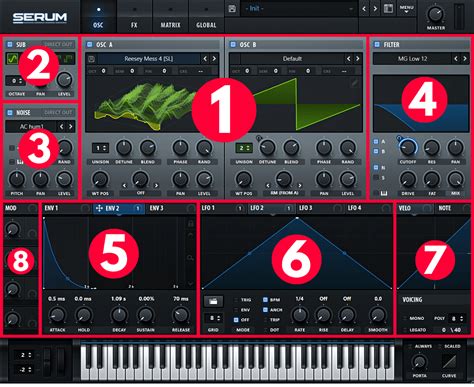474x387 pixels.
Task: Go to previous preset with top arrow
Action: (x=364, y=9)
